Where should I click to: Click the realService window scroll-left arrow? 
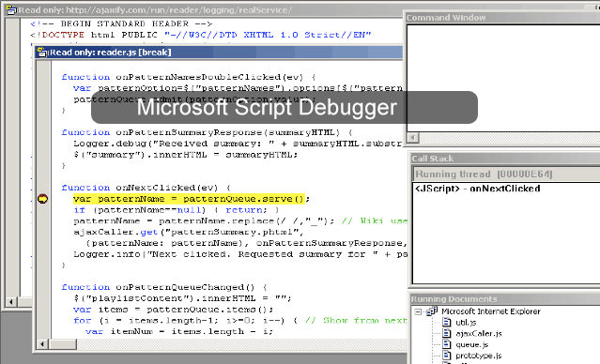(11, 302)
